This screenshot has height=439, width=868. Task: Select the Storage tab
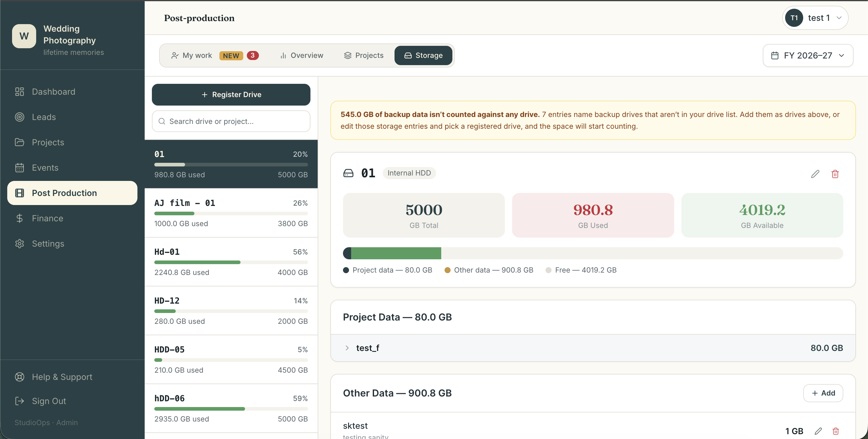pos(423,55)
